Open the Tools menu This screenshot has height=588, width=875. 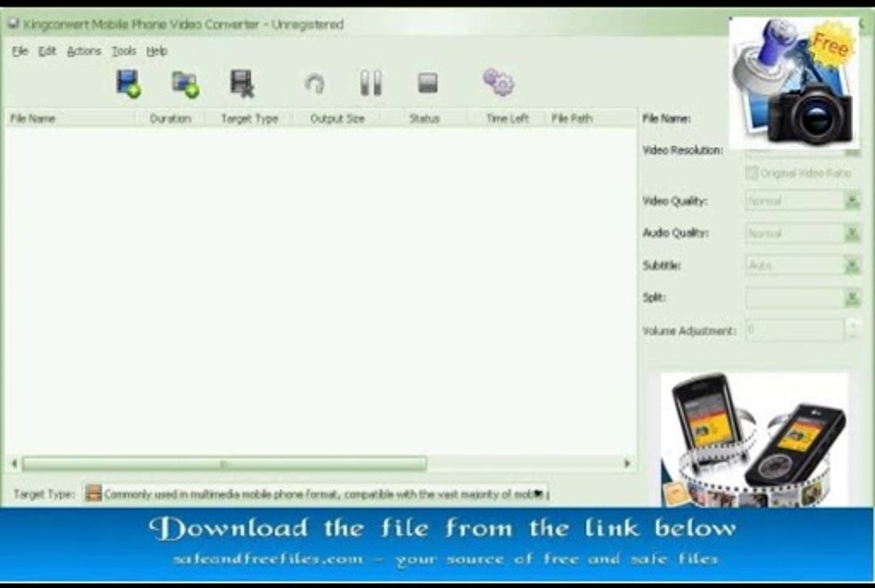point(123,51)
